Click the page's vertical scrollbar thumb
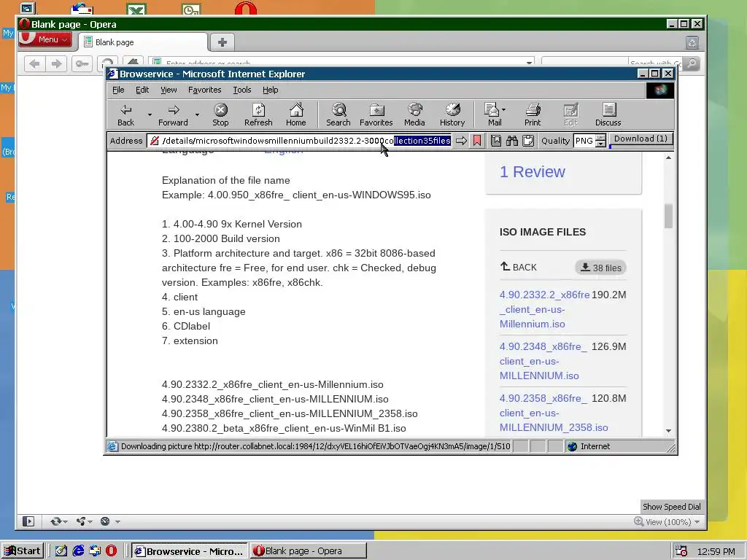747x560 pixels. (668, 216)
